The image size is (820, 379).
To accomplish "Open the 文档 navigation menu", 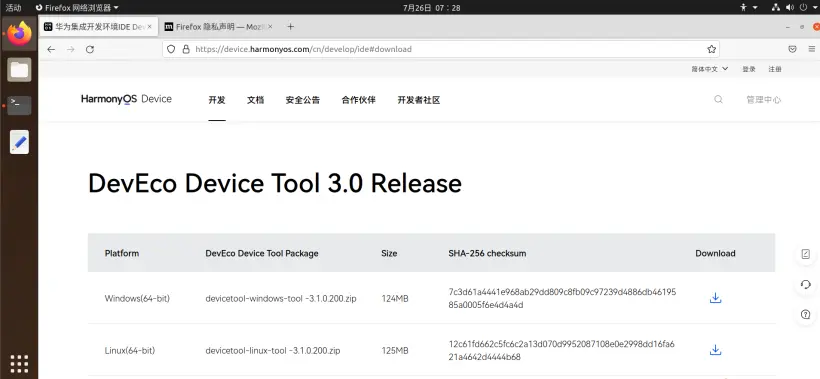I will 255,100.
